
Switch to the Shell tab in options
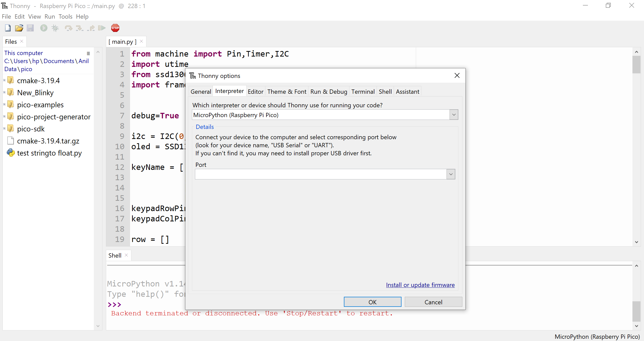[x=385, y=91]
